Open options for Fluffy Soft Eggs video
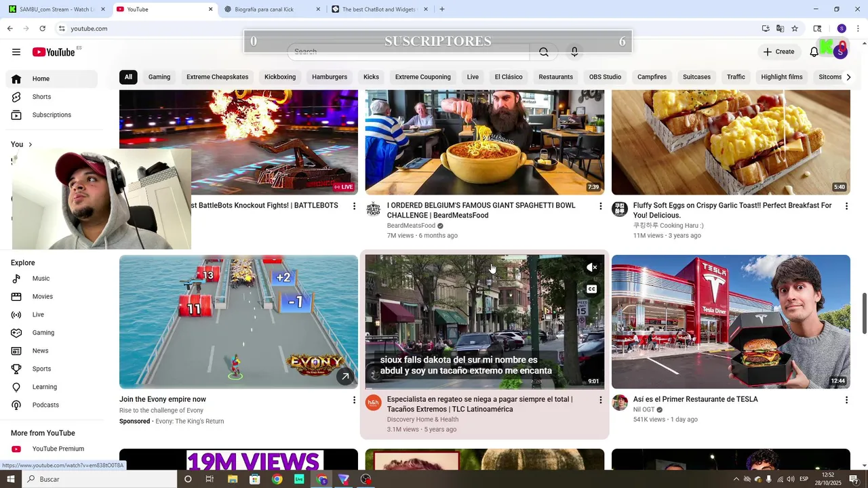868x488 pixels. click(x=846, y=206)
